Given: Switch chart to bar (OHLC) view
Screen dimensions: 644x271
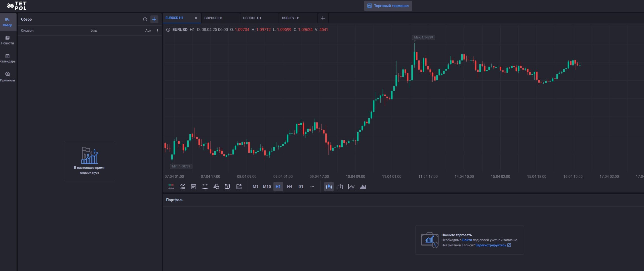Looking at the screenshot, I should point(340,187).
